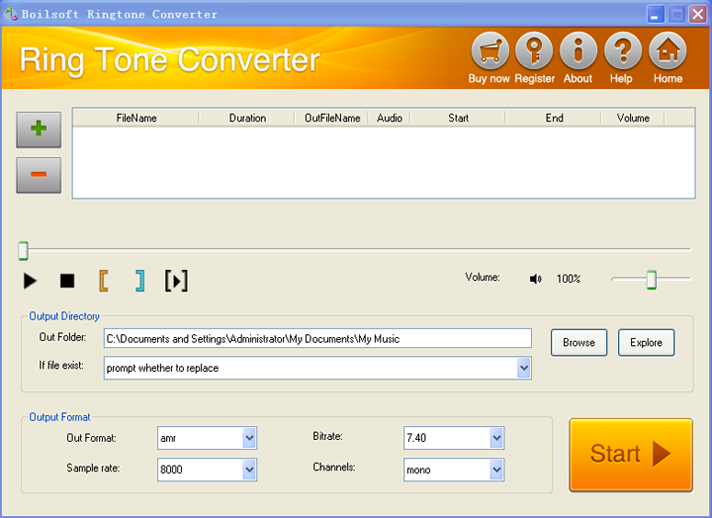
Task: Click the playback position slider handle
Action: coord(23,251)
